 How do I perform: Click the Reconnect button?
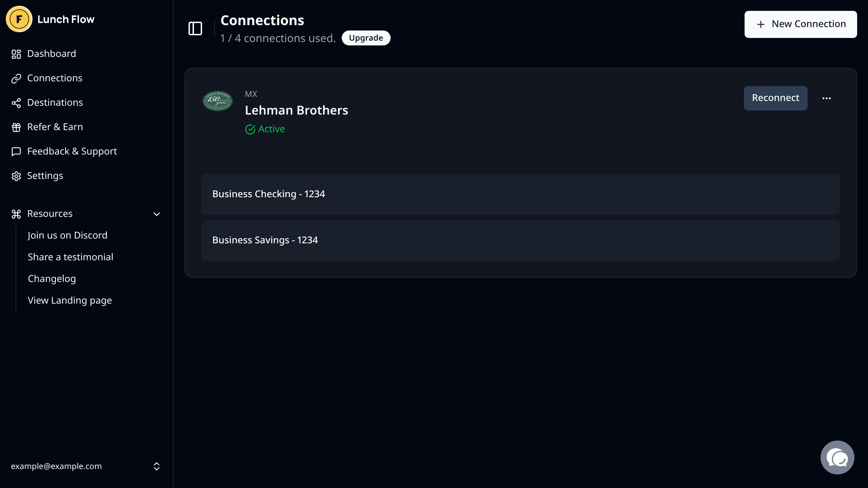(775, 98)
